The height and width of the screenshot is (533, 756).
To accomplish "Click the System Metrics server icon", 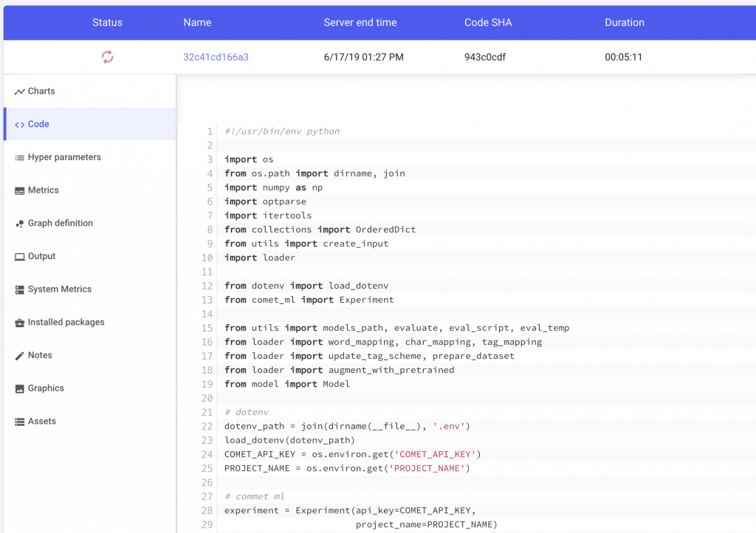I will [x=19, y=289].
